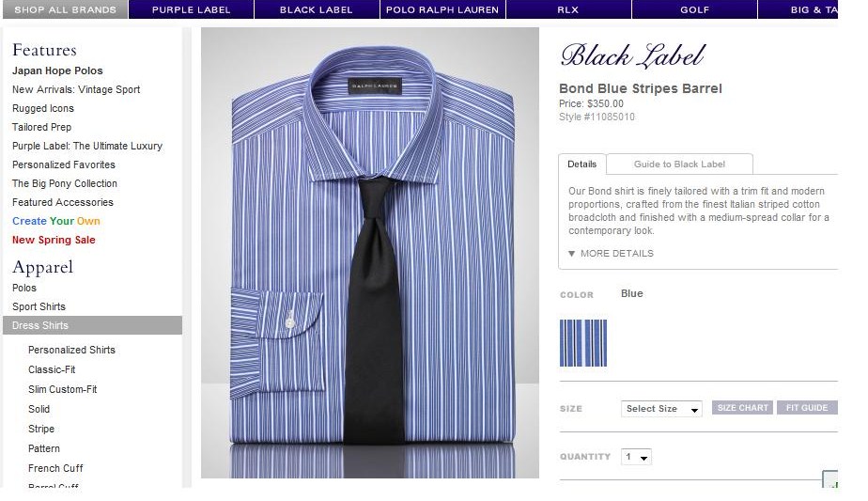The image size is (868, 501).
Task: Click the Black Label script logo
Action: [633, 55]
